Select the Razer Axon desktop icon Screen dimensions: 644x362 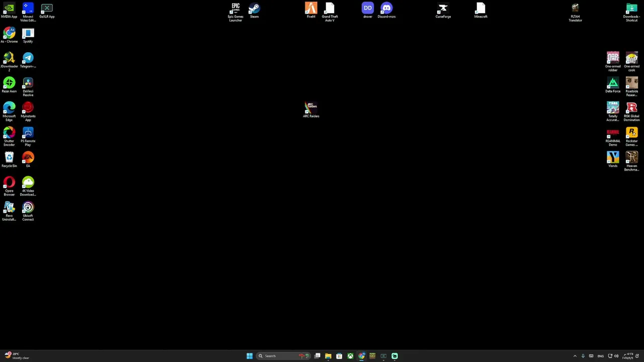[9, 85]
